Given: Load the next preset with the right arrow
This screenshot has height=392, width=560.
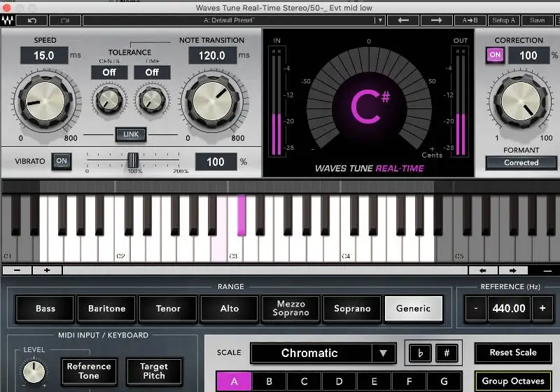Looking at the screenshot, I should (x=436, y=20).
